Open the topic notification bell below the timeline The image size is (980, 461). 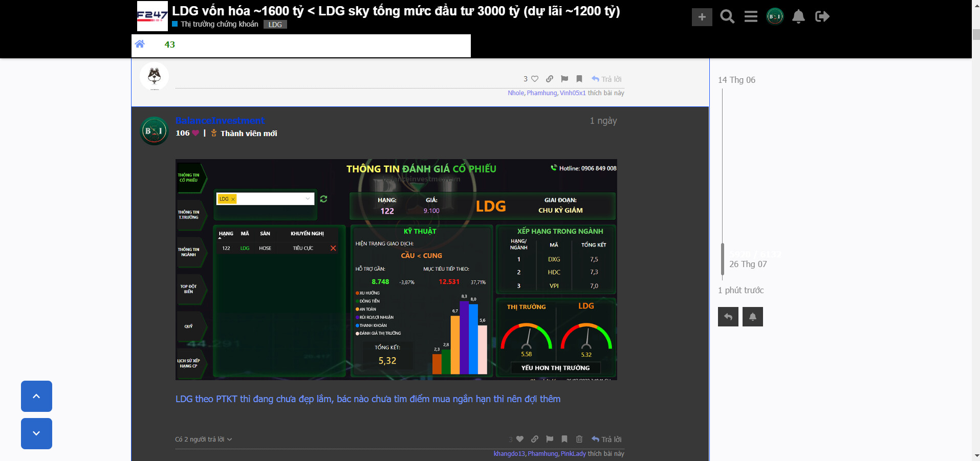pos(753,317)
